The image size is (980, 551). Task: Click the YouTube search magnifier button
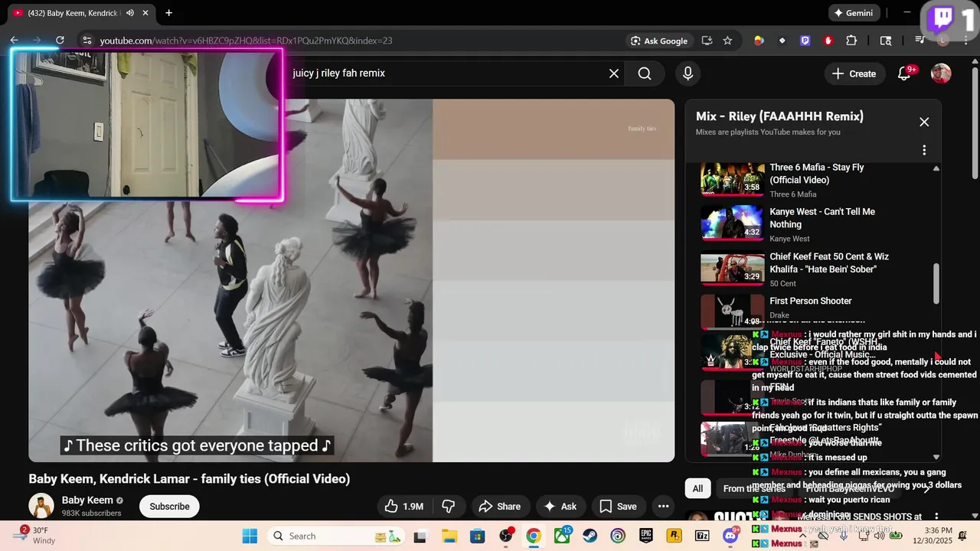coord(645,73)
